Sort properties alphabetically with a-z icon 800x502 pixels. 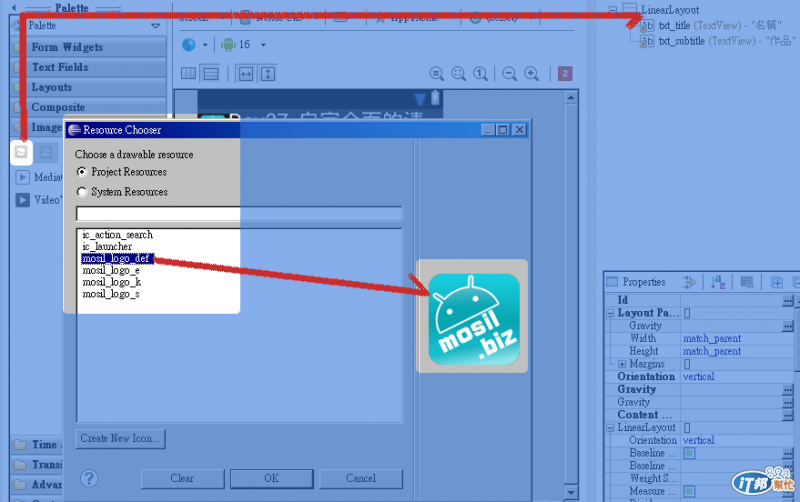[718, 282]
